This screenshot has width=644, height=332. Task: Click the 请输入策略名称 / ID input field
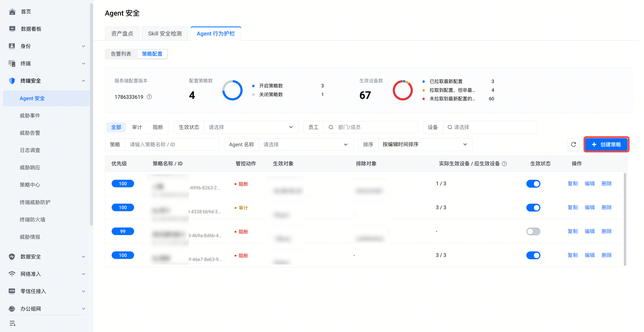[x=172, y=145]
